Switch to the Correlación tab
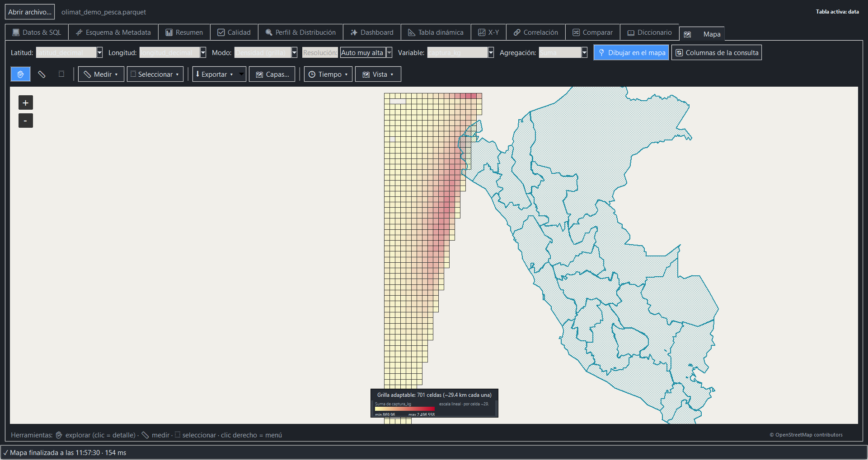This screenshot has width=868, height=460. point(535,33)
